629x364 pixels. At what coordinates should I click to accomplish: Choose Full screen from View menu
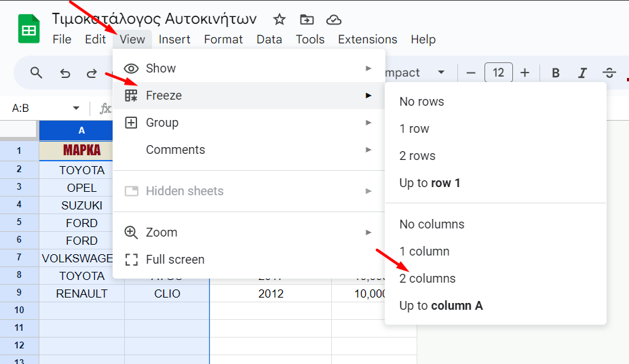249,260
